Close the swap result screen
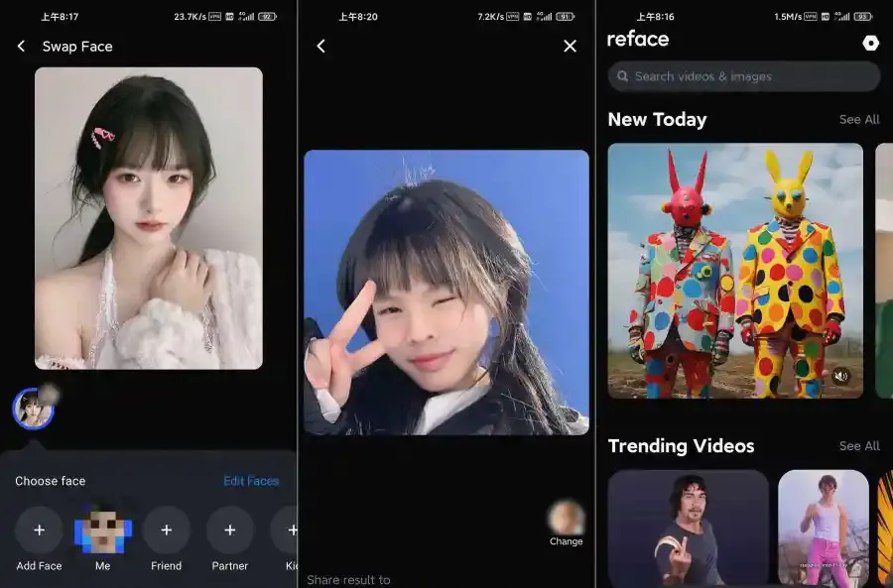The height and width of the screenshot is (588, 893). 570,47
